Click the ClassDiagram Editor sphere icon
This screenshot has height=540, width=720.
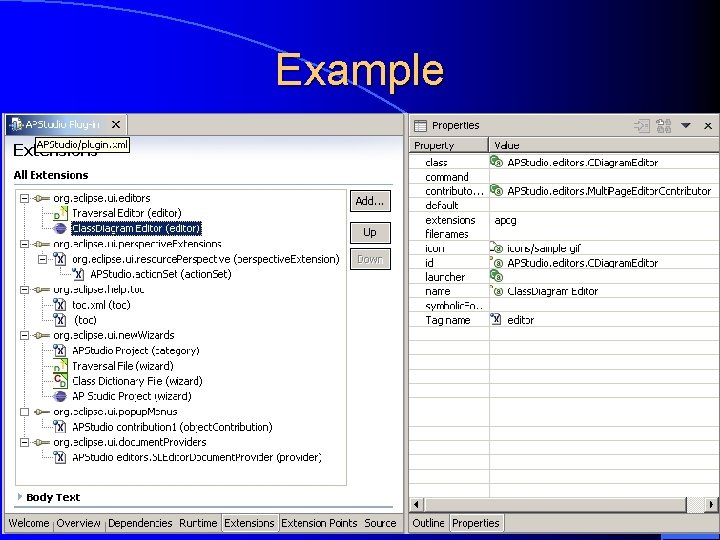click(x=60, y=228)
